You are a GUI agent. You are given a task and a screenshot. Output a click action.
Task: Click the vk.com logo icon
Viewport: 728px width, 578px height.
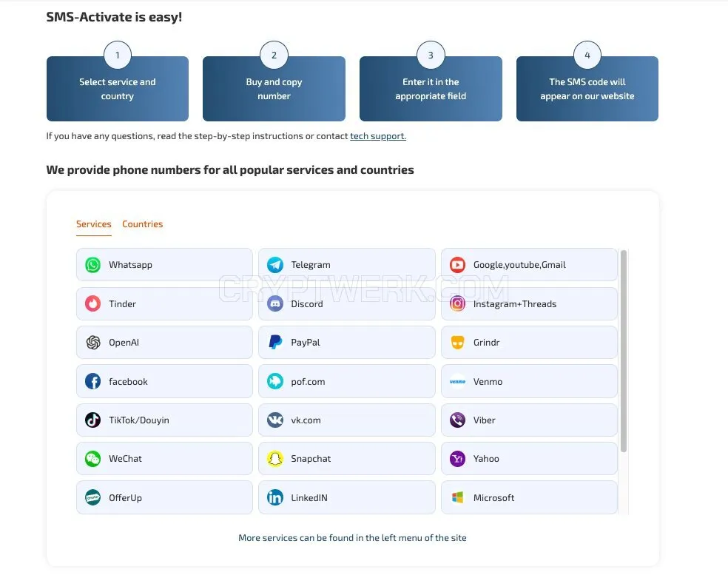[x=275, y=420]
